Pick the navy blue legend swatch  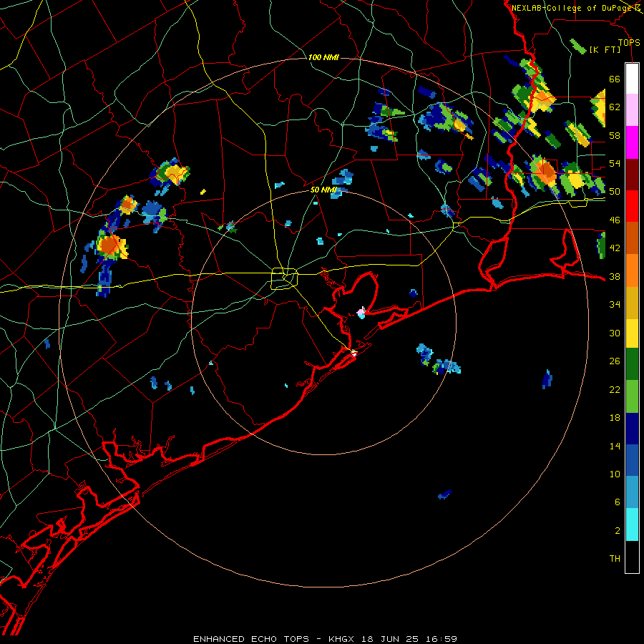pyautogui.click(x=632, y=429)
